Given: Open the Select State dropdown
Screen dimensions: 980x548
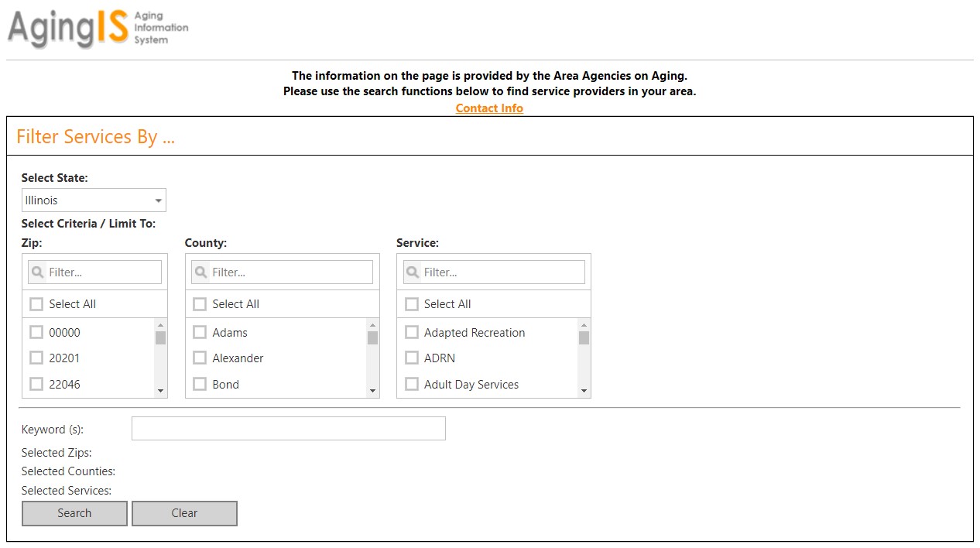Looking at the screenshot, I should 94,200.
